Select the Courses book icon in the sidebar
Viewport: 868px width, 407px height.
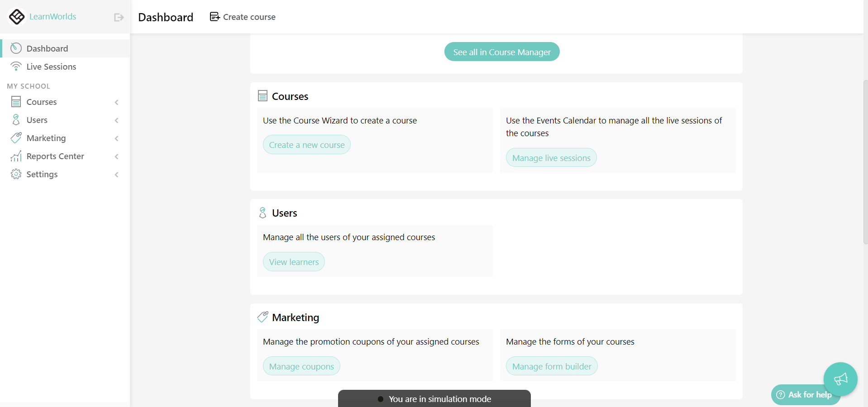click(16, 101)
